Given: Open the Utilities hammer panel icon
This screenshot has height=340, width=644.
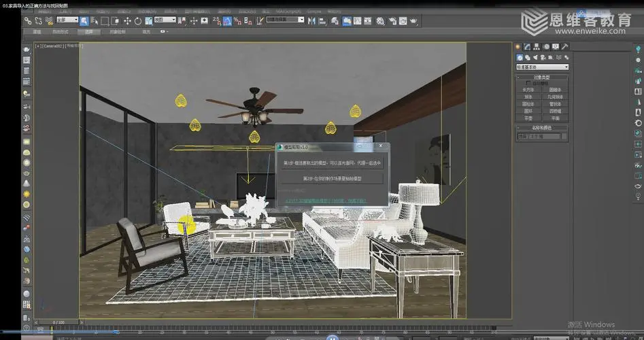Looking at the screenshot, I should 565,47.
